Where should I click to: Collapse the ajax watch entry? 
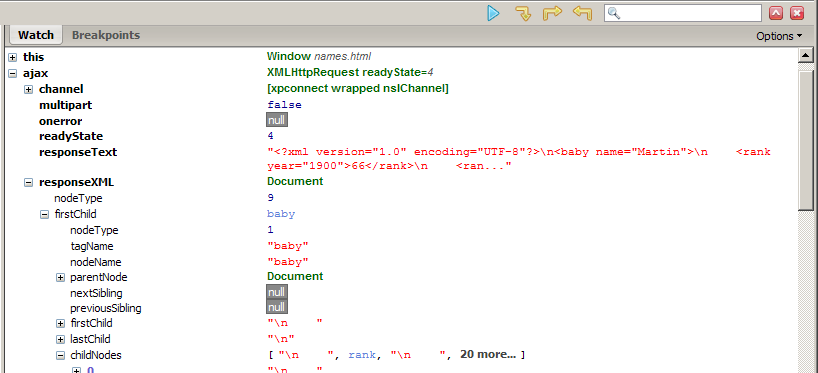click(x=13, y=74)
